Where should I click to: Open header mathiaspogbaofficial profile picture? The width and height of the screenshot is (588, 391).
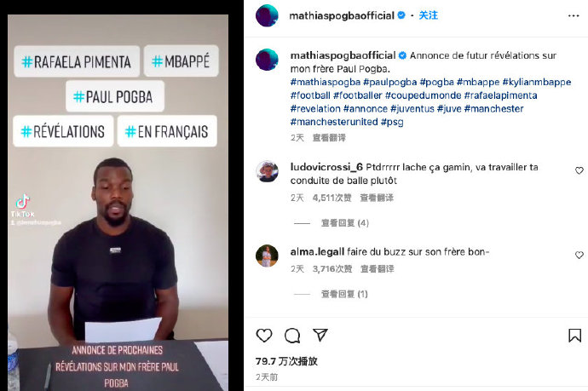tap(267, 15)
